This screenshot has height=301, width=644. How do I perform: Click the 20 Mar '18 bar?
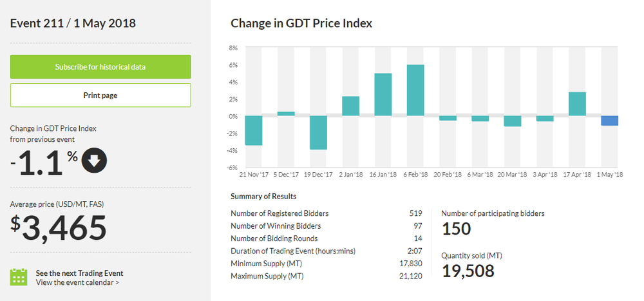point(513,121)
